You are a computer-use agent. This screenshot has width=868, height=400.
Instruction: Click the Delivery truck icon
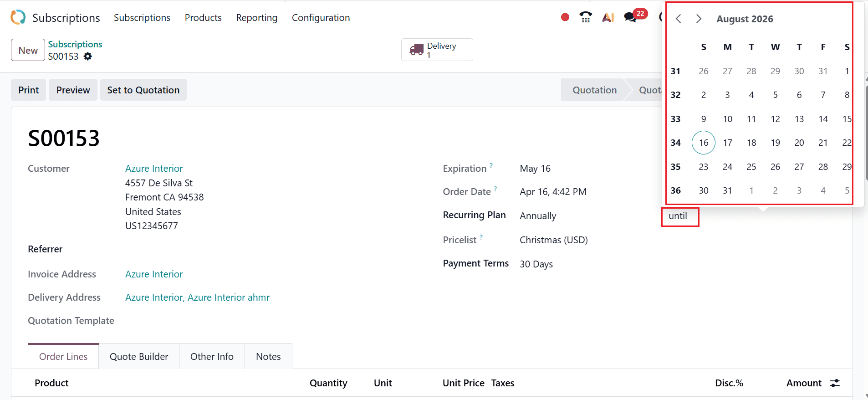tap(416, 50)
